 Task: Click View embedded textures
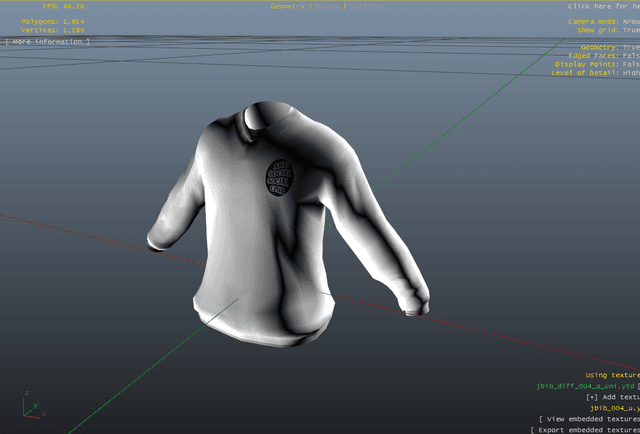pos(589,419)
